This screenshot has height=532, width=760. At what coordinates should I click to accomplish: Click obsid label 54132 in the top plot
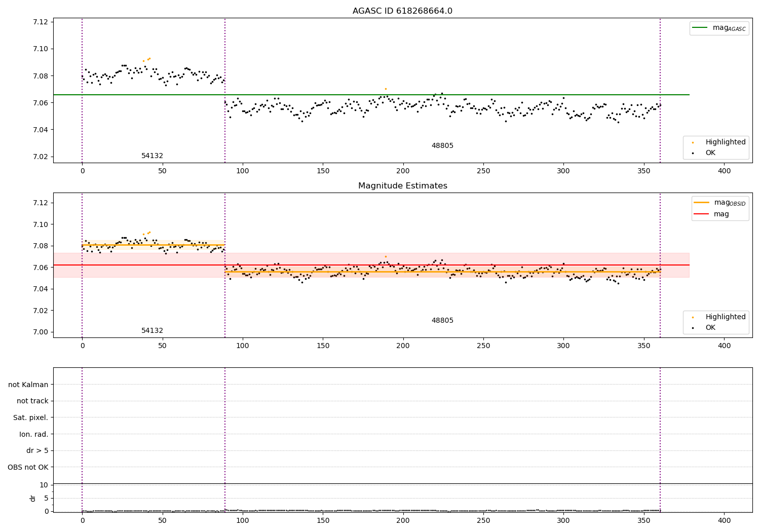[152, 156]
